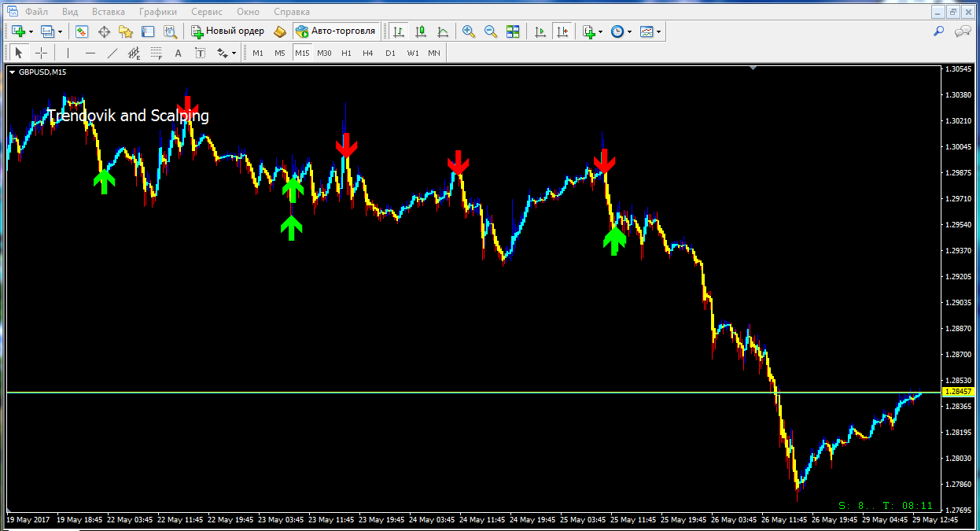Select the Trendline drawing tool
This screenshot has height=531, width=980.
point(112,53)
